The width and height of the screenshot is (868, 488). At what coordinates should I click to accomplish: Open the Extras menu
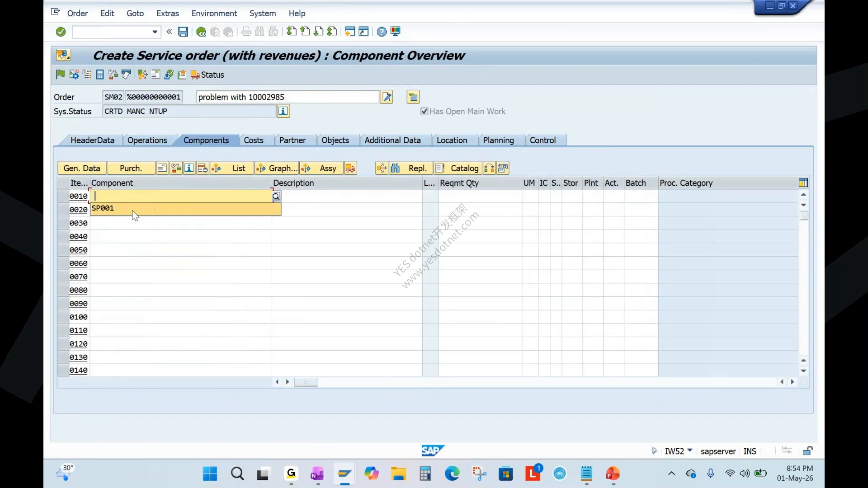(x=167, y=14)
